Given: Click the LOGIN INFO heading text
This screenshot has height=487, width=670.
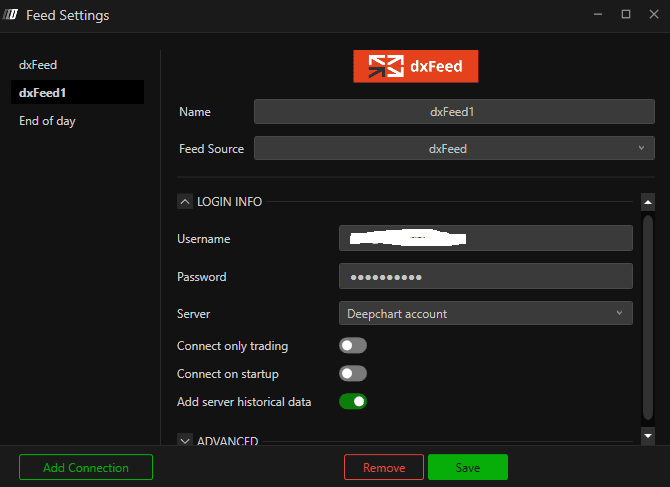Looking at the screenshot, I should tap(229, 202).
